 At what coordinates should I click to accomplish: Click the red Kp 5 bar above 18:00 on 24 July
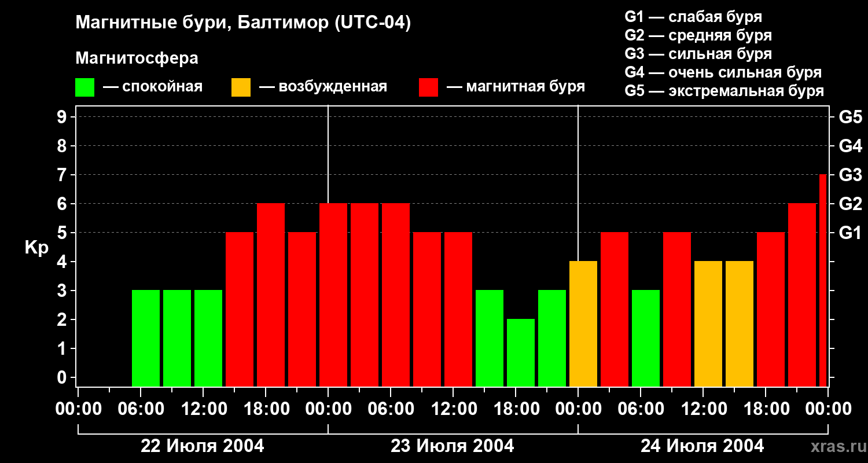(771, 309)
